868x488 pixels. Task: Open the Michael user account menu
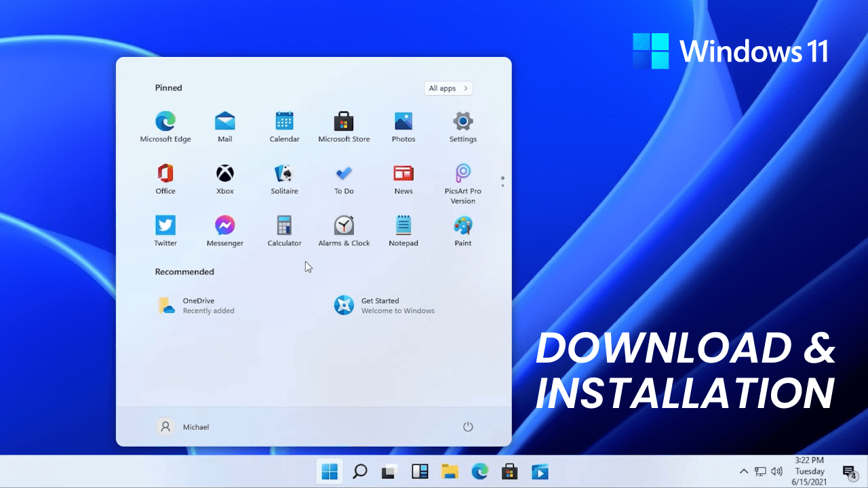(x=183, y=427)
